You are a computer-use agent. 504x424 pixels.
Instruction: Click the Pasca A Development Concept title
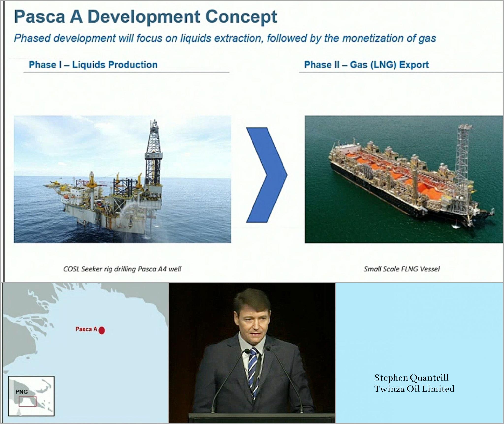click(145, 17)
